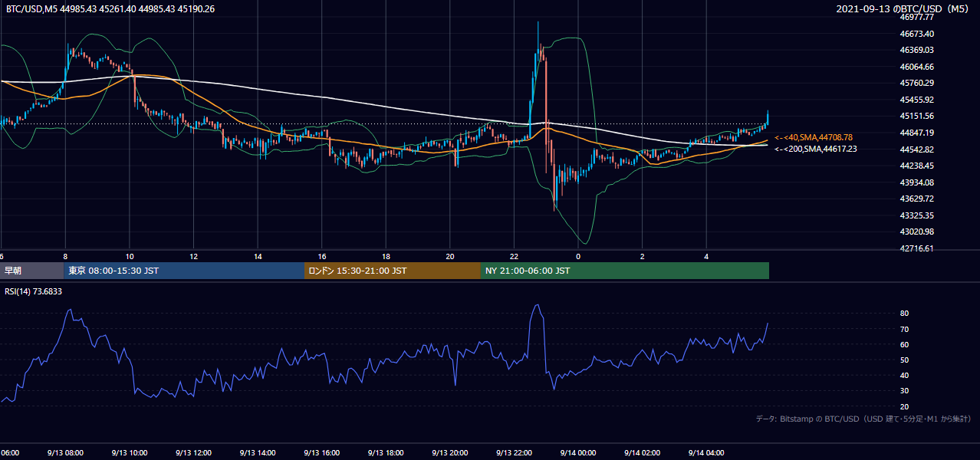980x460 pixels.
Task: Click the 9/13 22:00 bottom time label
Action: pos(514,453)
